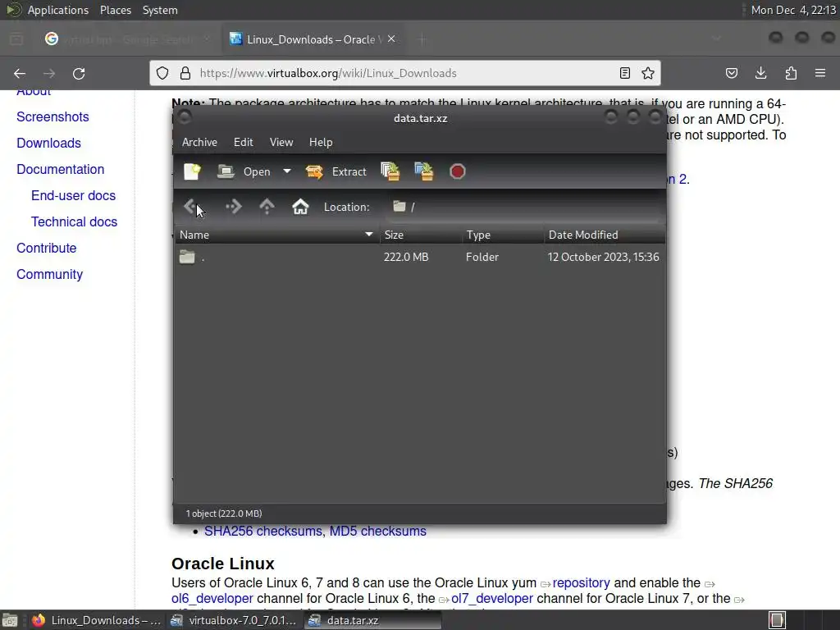This screenshot has width=840, height=630.
Task: Go forward in archive location history
Action: point(234,206)
